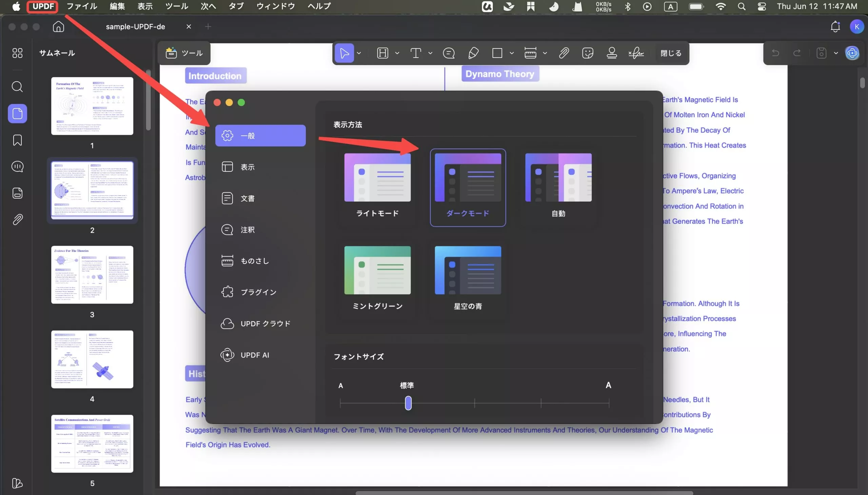Open the search panel in sidebar

17,87
